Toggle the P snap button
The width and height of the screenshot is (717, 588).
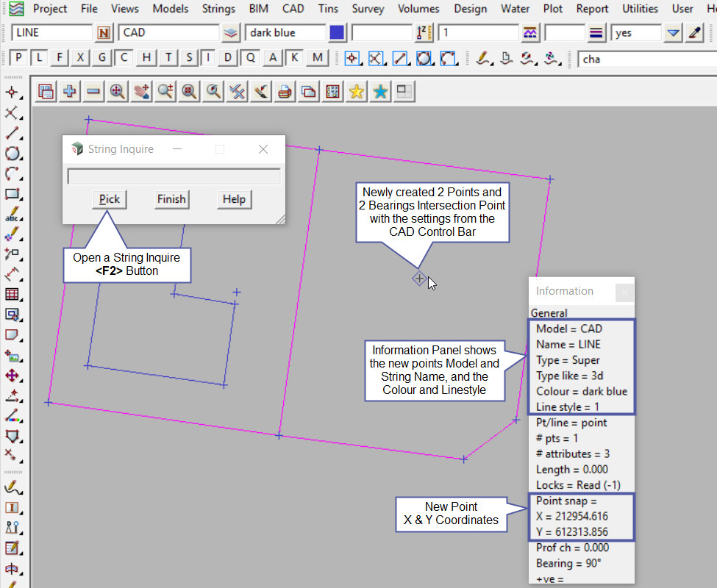click(x=18, y=58)
